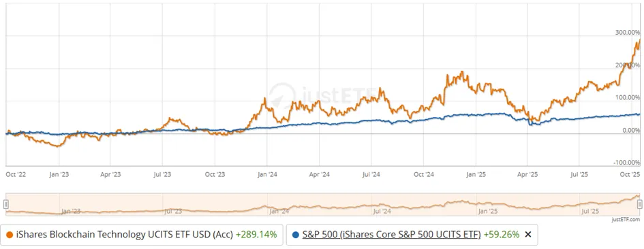This screenshot has height=249, width=644.
Task: Click the Oct '22 x-axis label
Action: click(x=16, y=174)
